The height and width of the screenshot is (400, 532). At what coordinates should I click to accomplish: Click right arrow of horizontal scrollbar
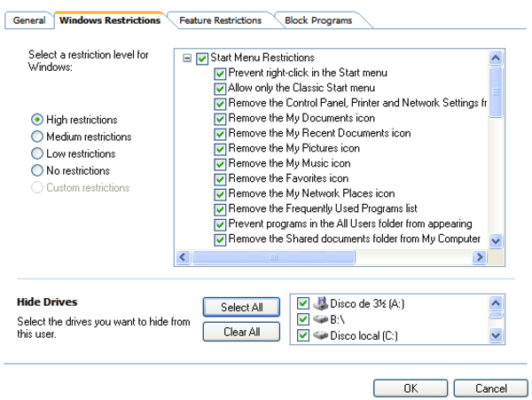click(479, 257)
